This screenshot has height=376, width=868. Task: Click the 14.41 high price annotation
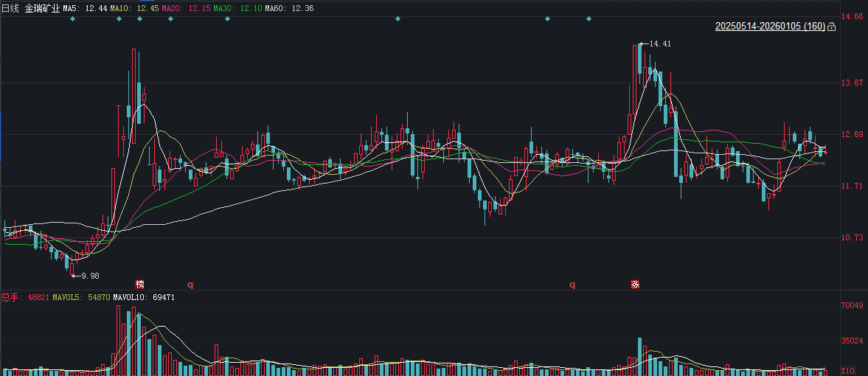point(659,44)
